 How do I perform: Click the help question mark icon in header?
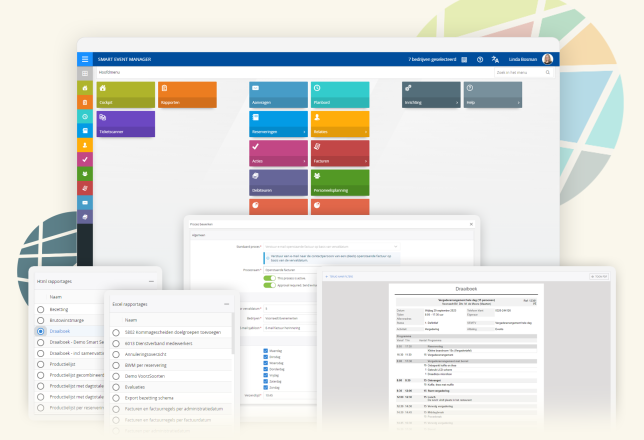480,60
